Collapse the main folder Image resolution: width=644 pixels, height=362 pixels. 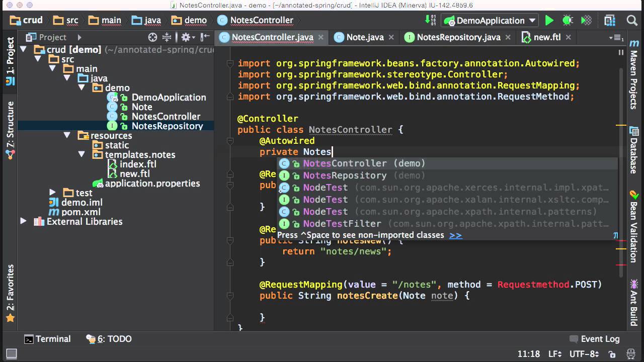pos(52,69)
